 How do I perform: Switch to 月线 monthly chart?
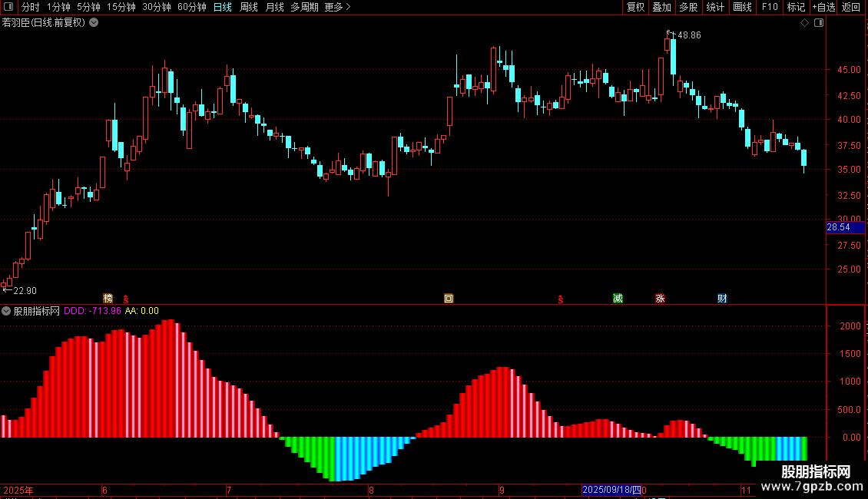(274, 7)
